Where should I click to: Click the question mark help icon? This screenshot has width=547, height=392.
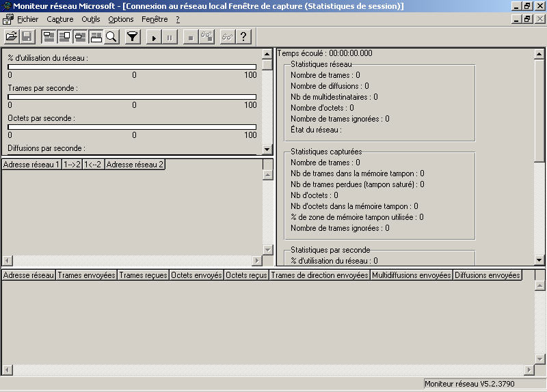pyautogui.click(x=243, y=37)
